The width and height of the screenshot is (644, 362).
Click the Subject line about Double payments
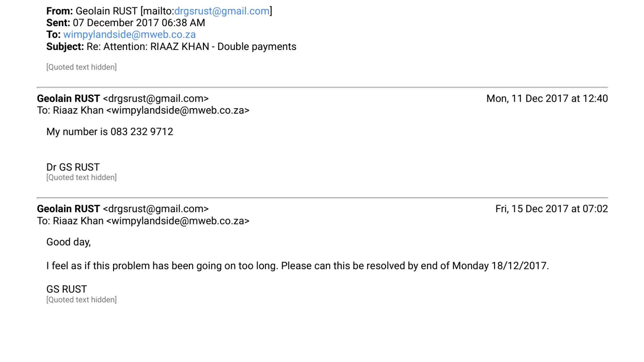pyautogui.click(x=191, y=47)
